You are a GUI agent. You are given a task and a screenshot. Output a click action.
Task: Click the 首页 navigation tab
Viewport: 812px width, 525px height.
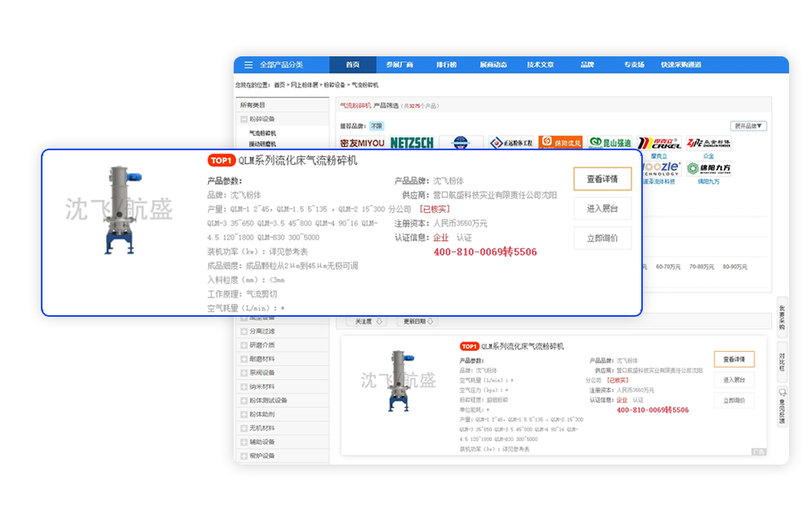coord(353,65)
